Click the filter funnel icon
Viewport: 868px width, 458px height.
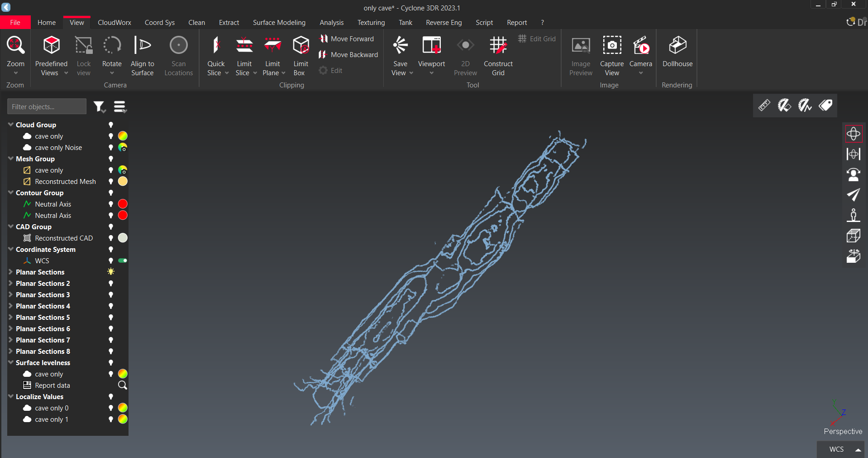pos(99,107)
